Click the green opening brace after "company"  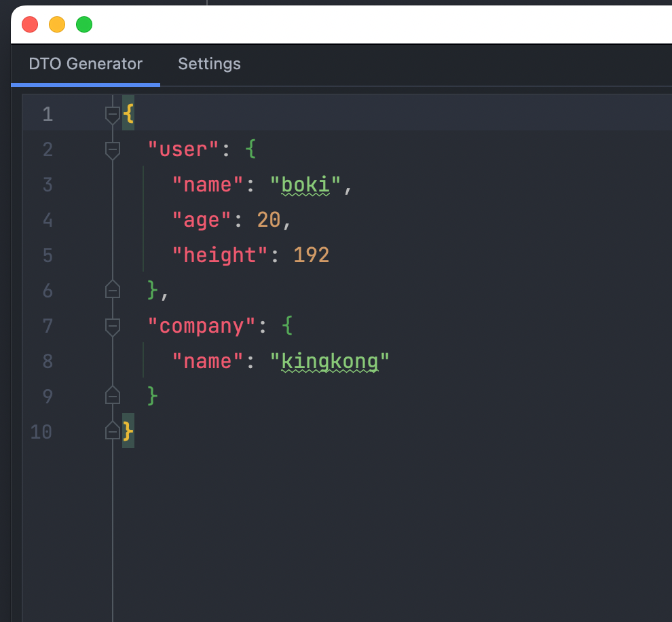pos(287,326)
